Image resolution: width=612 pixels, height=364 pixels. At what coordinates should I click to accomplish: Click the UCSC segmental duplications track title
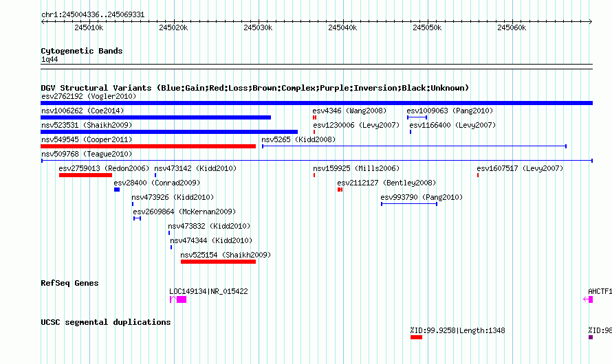pos(106,322)
